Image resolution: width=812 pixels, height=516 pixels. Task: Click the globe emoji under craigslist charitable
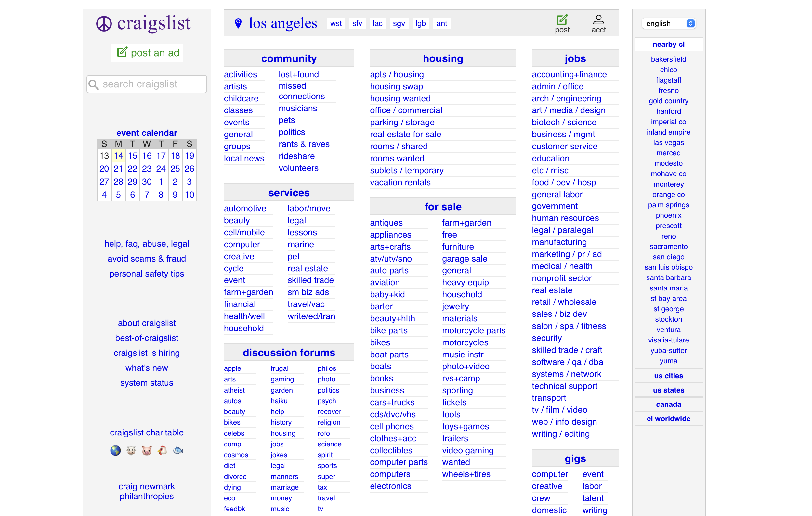[x=115, y=450]
